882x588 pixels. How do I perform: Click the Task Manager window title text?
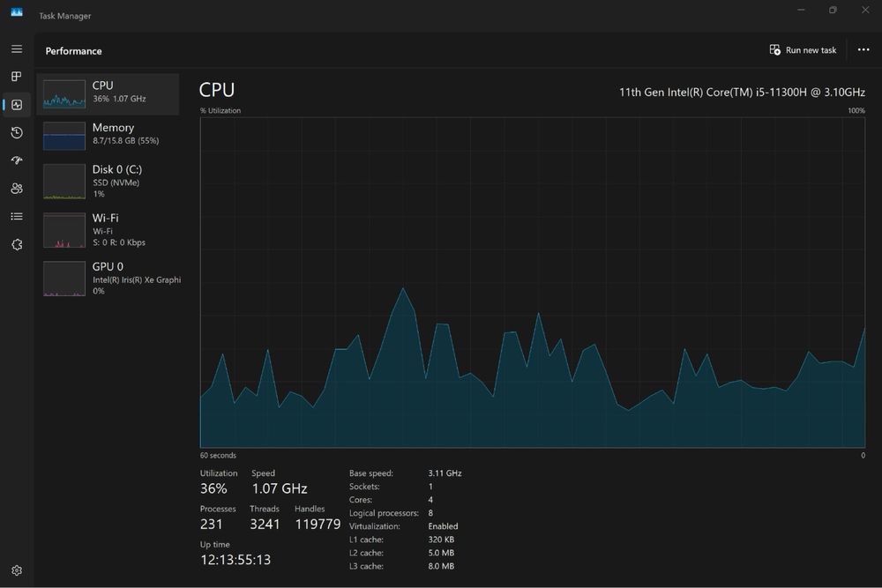click(x=64, y=16)
